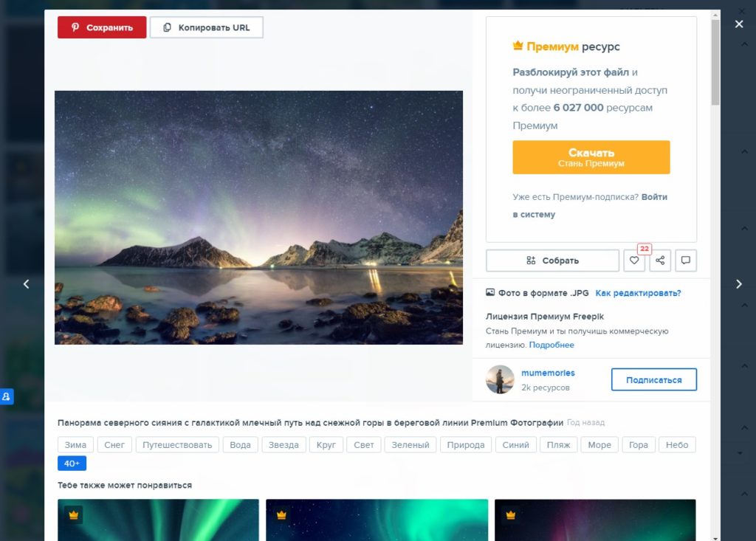Select the Природа tag
The width and height of the screenshot is (756, 541).
pos(466,444)
